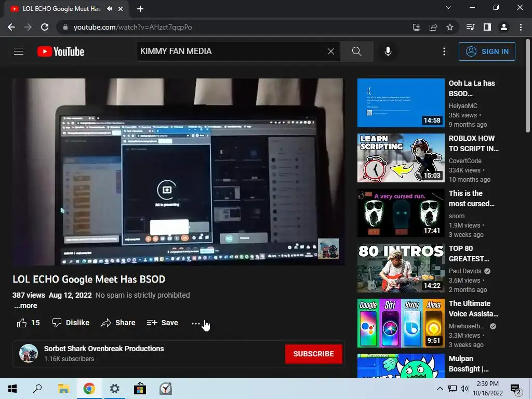This screenshot has width=532, height=399.
Task: Start voice search with microphone
Action: [x=388, y=51]
